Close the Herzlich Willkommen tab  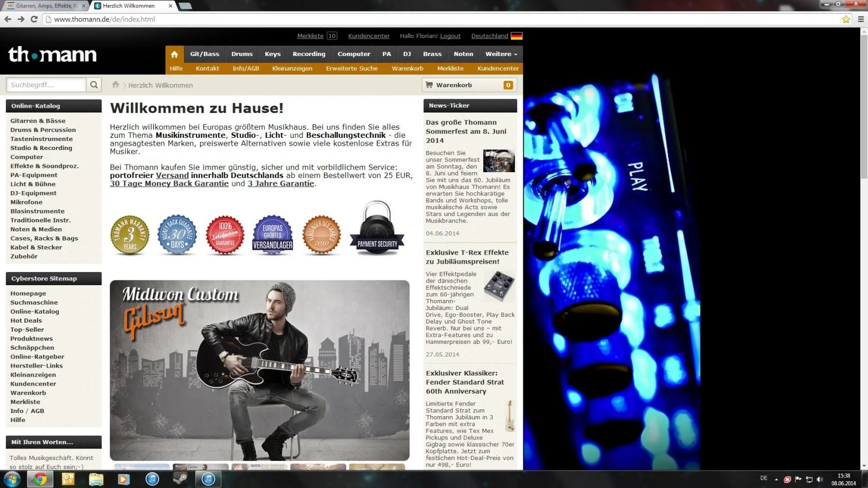tap(170, 6)
